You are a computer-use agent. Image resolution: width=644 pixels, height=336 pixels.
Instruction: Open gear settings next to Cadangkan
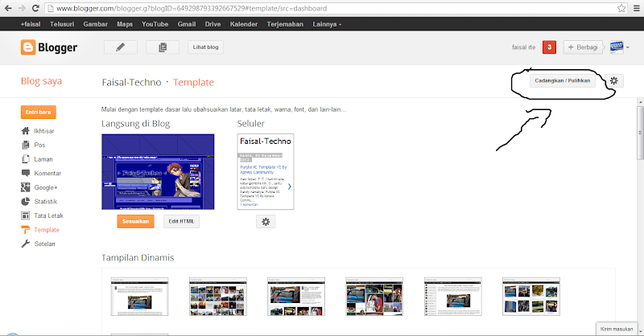[614, 81]
